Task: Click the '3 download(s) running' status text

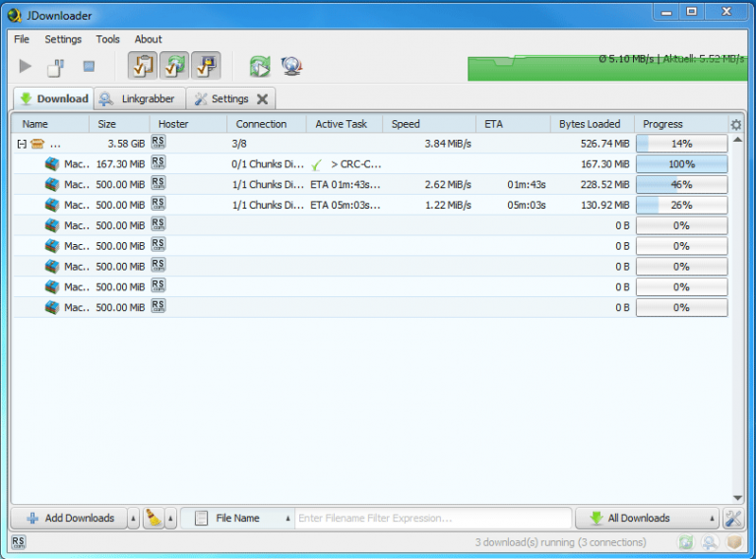Action: 560,542
